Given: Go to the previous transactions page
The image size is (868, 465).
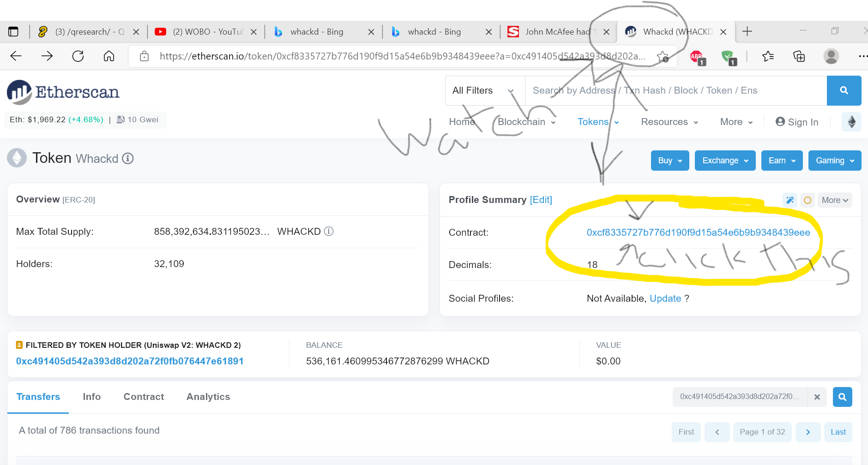Looking at the screenshot, I should (x=717, y=432).
